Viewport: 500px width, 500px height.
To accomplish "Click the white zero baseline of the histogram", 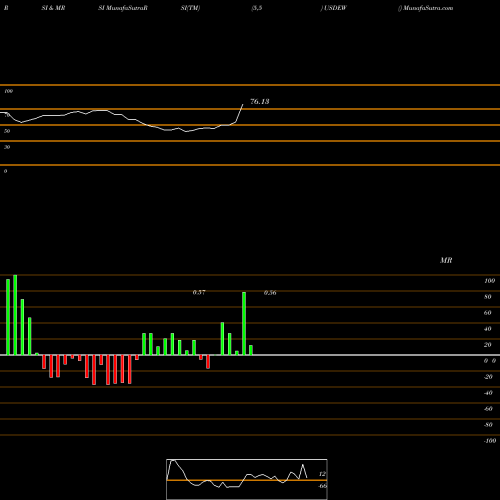I will pos(250,355).
